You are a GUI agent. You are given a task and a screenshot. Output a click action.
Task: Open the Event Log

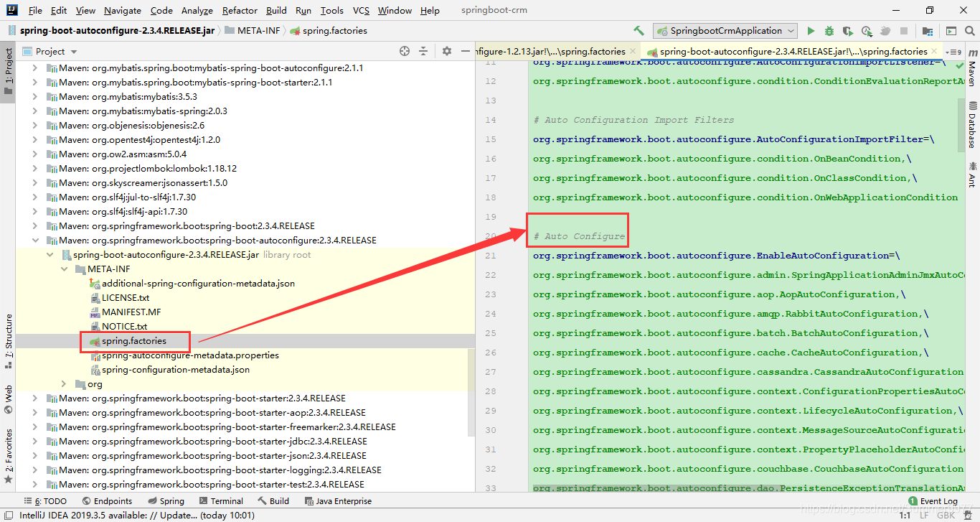[933, 501]
